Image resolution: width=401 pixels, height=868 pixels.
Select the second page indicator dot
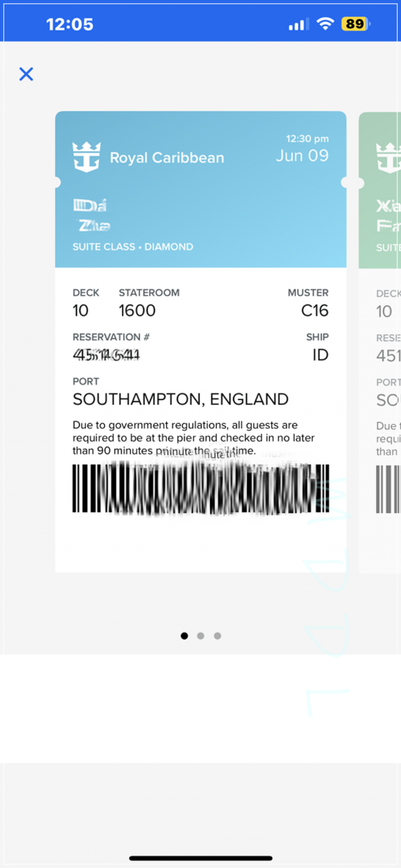pos(200,636)
